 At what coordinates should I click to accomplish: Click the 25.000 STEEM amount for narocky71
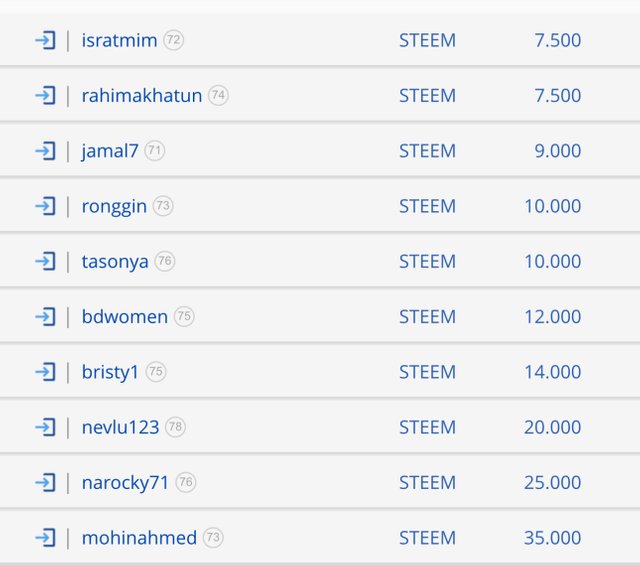(x=552, y=483)
